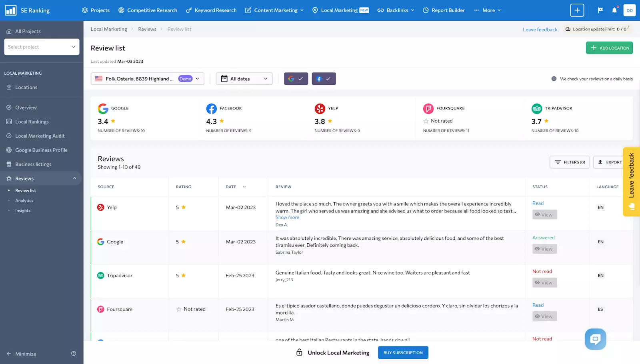Open the flag icon in top bar
This screenshot has height=364, width=640.
[600, 10]
